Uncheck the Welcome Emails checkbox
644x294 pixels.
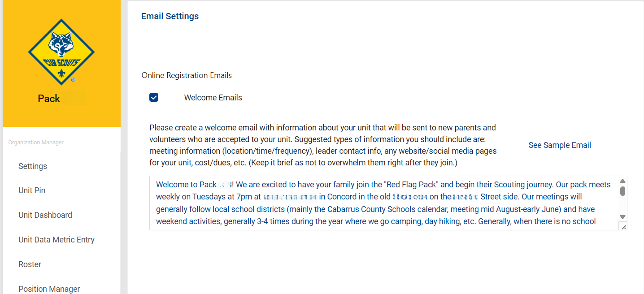(154, 97)
